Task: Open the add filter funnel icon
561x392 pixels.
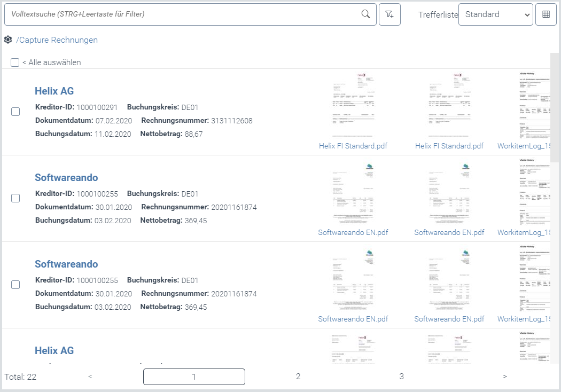Action: 389,14
